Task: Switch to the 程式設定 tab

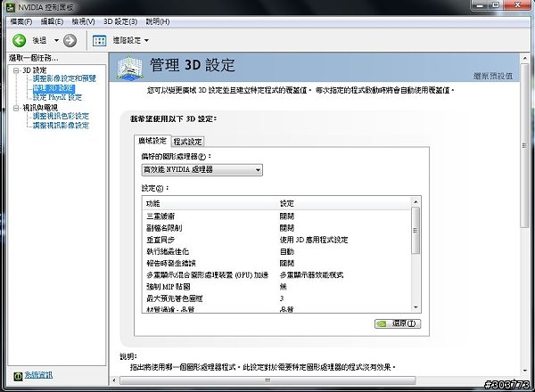Action: 187,142
